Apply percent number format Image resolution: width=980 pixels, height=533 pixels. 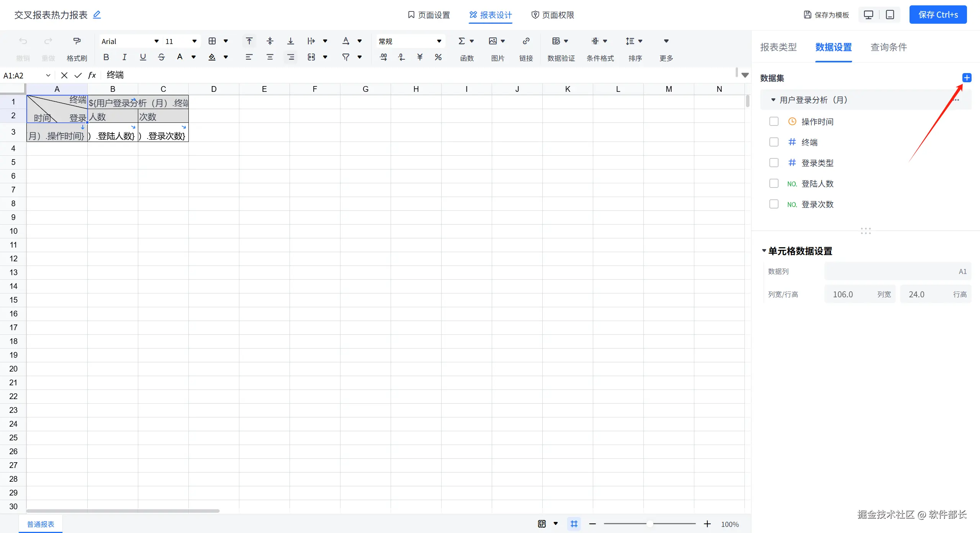coord(438,57)
